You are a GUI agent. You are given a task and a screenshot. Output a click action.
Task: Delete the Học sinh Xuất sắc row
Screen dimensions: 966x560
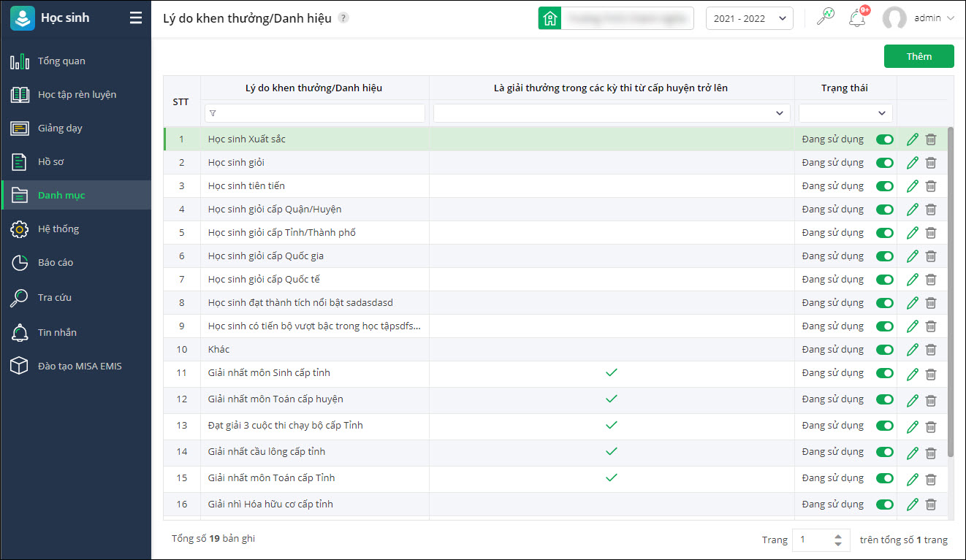point(931,139)
